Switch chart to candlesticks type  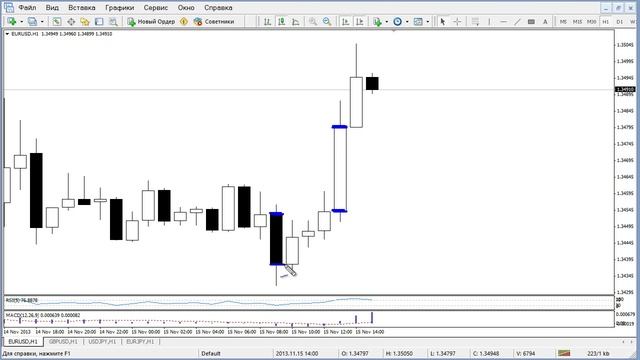point(282,22)
